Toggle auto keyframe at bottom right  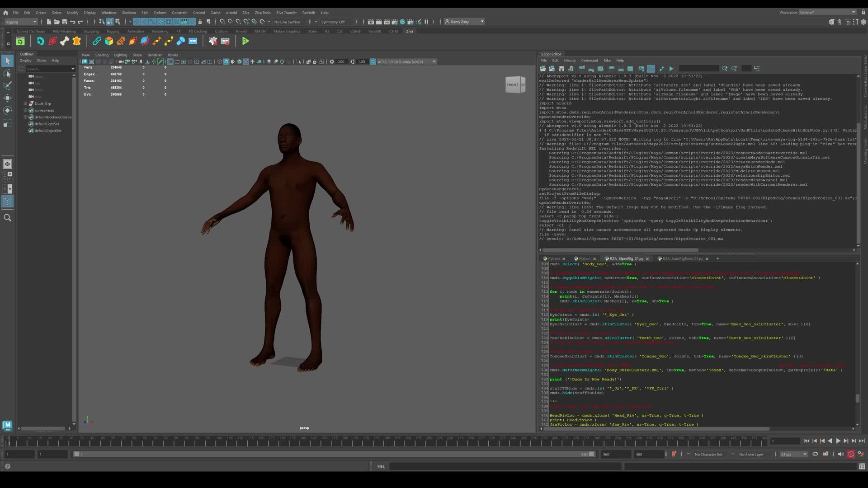850,455
